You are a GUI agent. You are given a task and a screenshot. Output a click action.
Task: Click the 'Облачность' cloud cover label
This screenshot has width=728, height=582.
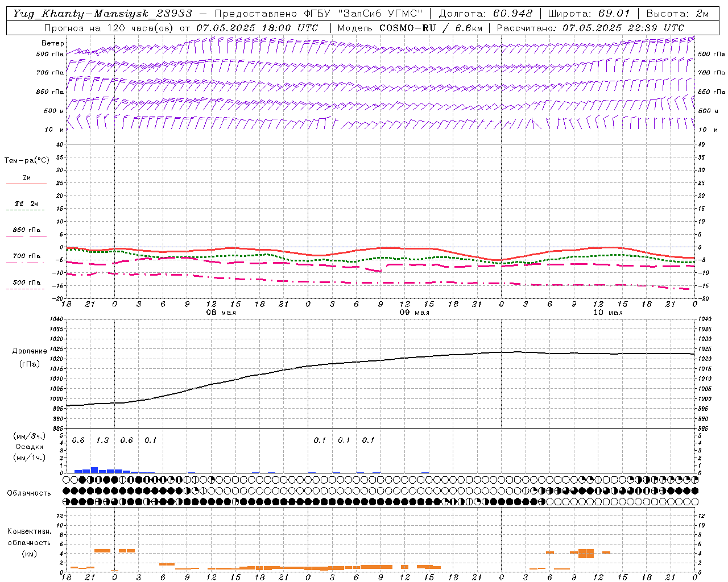point(29,493)
